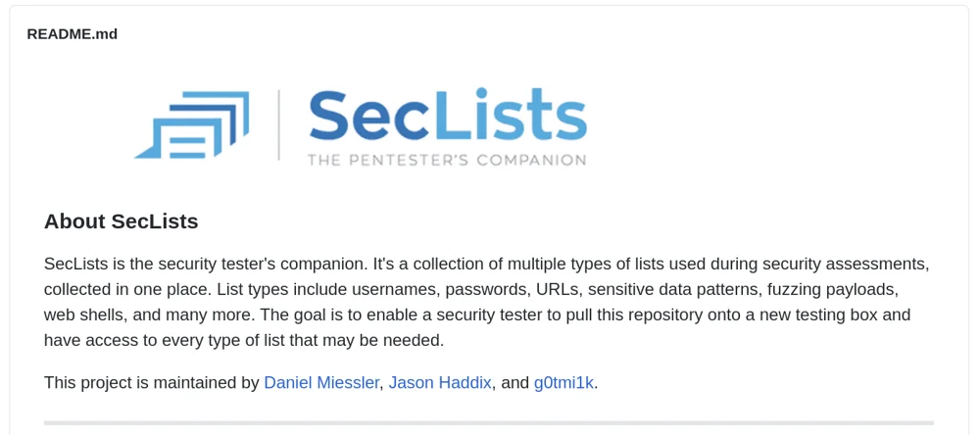This screenshot has height=435, width=980.
Task: Click the SecLists stacked-lists logo icon
Action: (x=191, y=124)
